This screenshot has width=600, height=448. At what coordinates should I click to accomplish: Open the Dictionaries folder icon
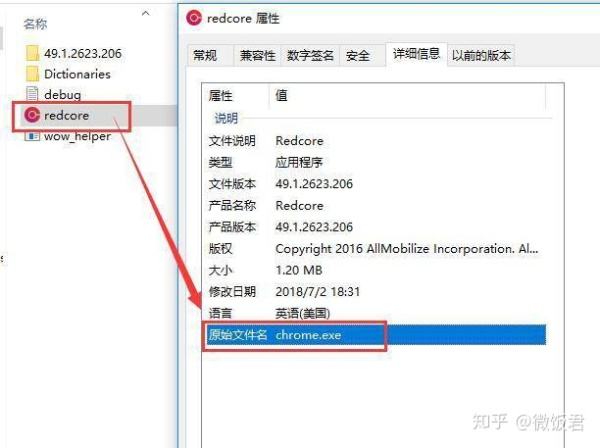pyautogui.click(x=32, y=74)
